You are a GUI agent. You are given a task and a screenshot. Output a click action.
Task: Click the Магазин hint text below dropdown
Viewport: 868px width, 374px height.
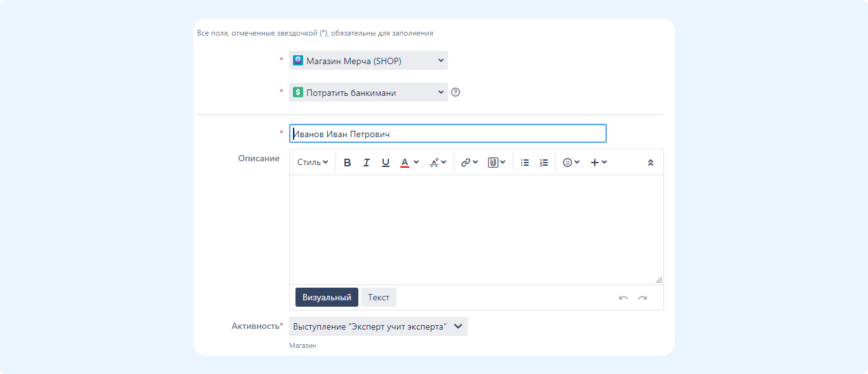pos(302,345)
